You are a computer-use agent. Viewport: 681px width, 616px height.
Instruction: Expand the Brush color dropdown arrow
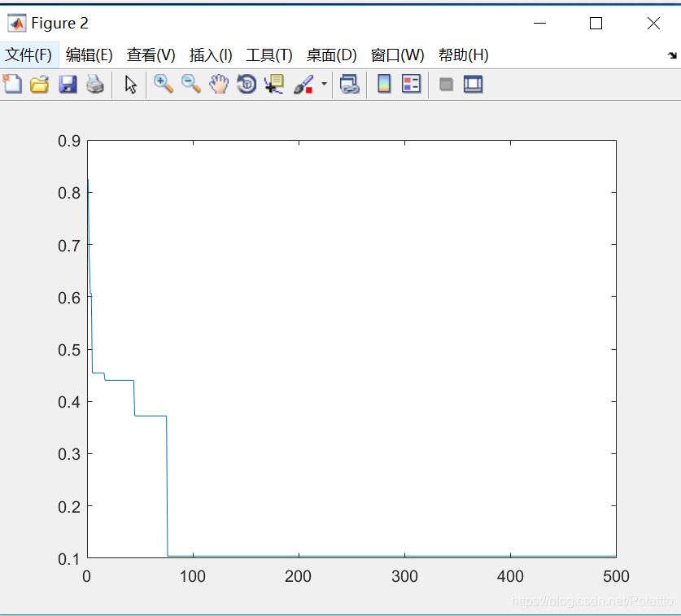[x=324, y=83]
